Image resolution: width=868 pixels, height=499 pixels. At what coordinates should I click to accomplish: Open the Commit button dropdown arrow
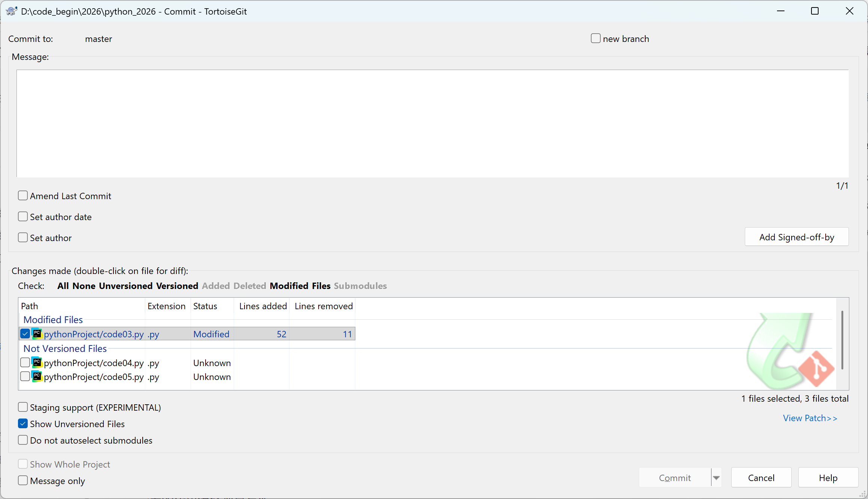click(x=716, y=478)
